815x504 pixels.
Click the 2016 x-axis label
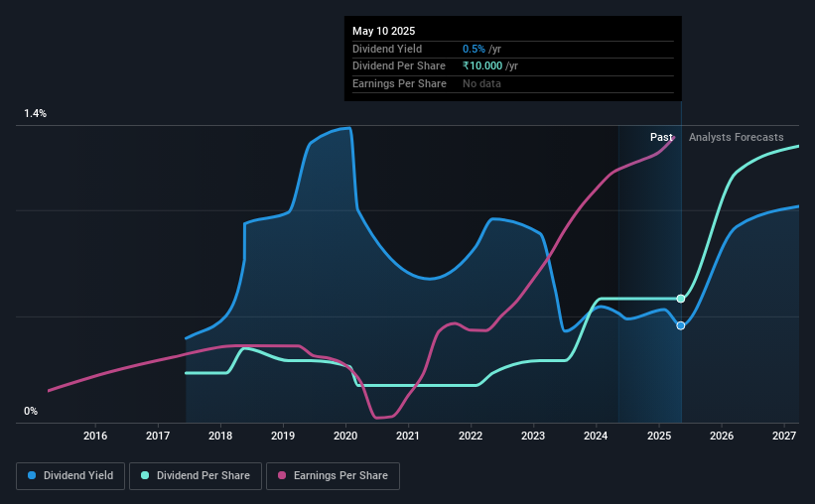[95, 436]
